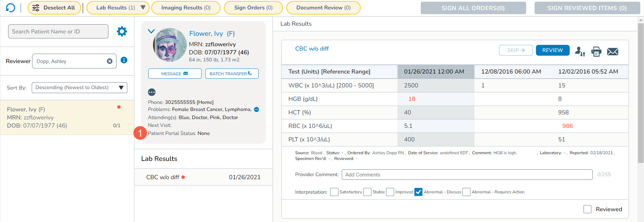
Task: Open the patient more options ellipsis
Action: (152, 92)
